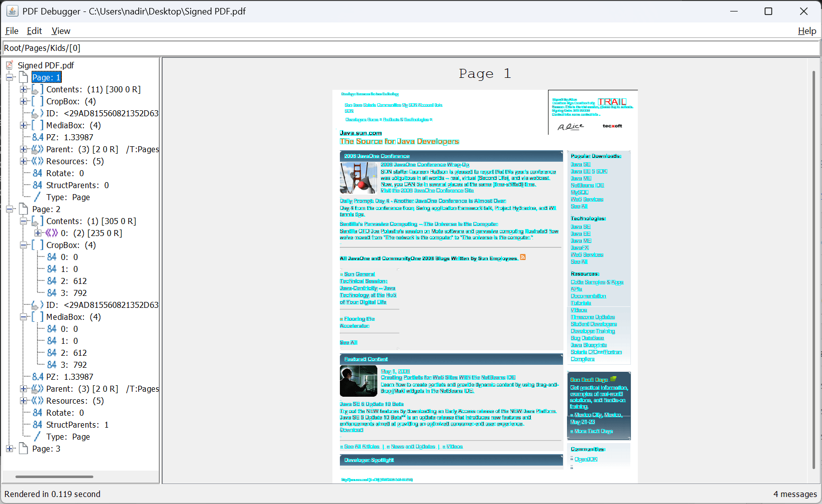The height and width of the screenshot is (504, 822).
Task: Click the integer icon of Rotate under Page: 2
Action: click(x=37, y=413)
